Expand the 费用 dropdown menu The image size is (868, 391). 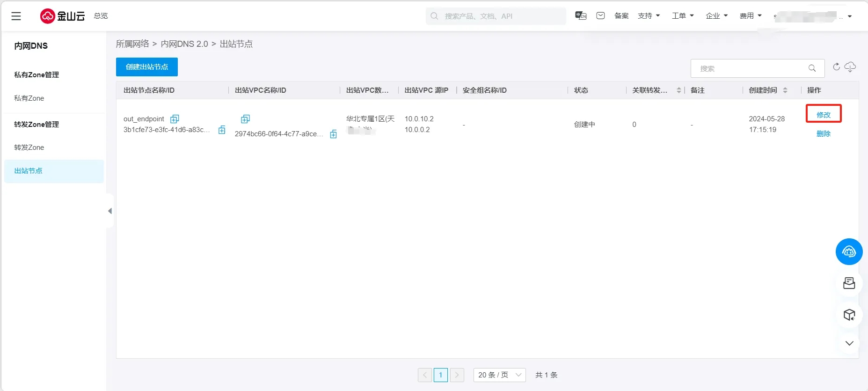point(750,16)
